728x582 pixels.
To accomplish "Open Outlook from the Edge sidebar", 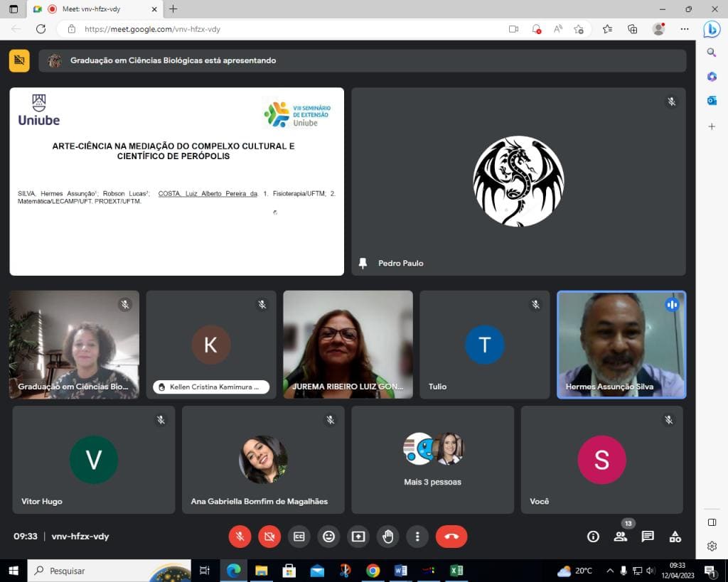I will [711, 100].
